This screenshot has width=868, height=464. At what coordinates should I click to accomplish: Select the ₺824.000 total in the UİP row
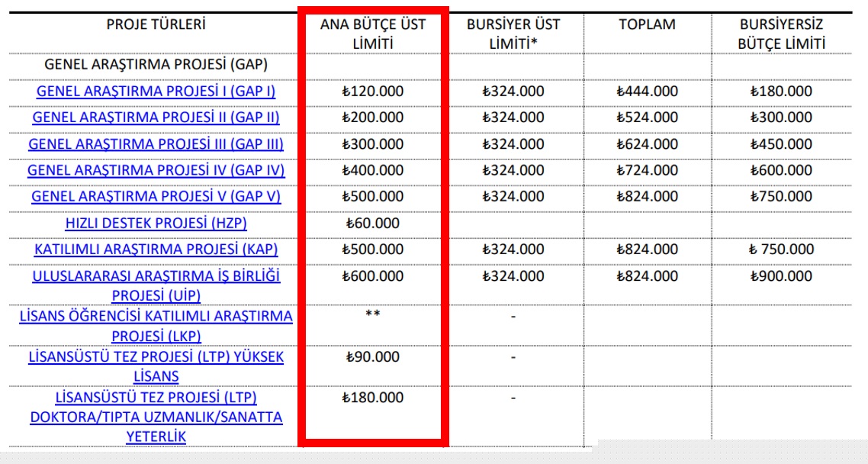click(x=647, y=275)
